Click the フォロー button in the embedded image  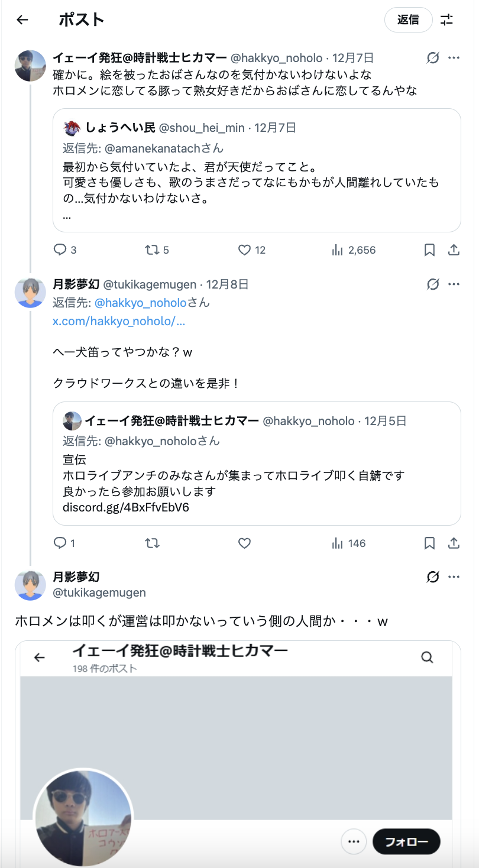click(406, 841)
